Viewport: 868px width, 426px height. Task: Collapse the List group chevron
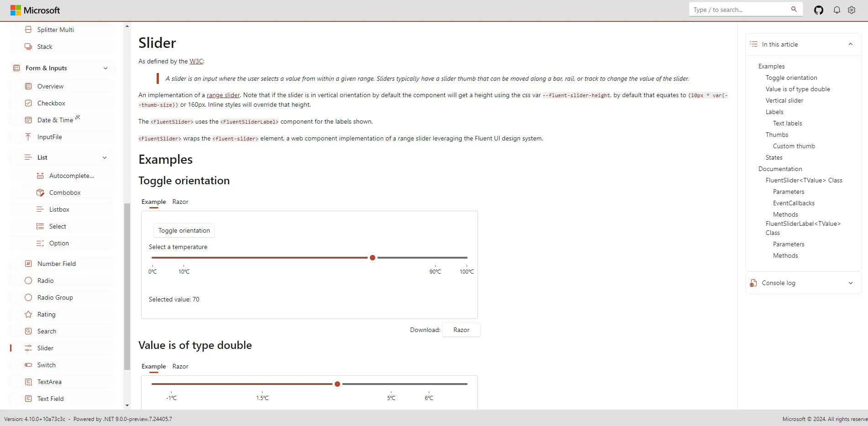pos(105,157)
